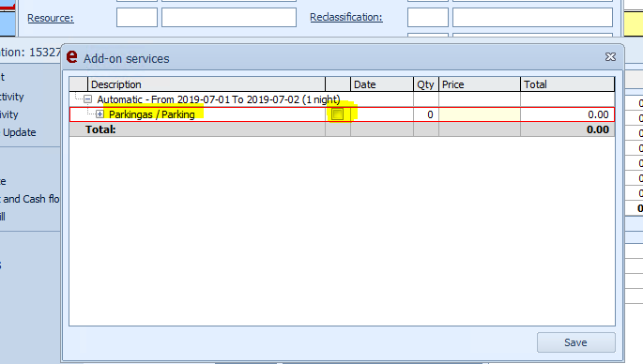Select the Parkingas / Parking description text
The width and height of the screenshot is (643, 364).
click(x=152, y=114)
